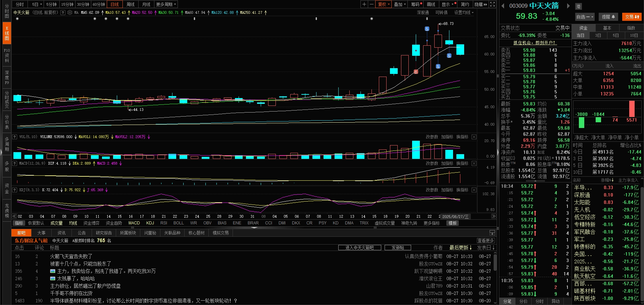The image size is (644, 305).
Task: Click 查看更多 button
Action: coord(486,241)
